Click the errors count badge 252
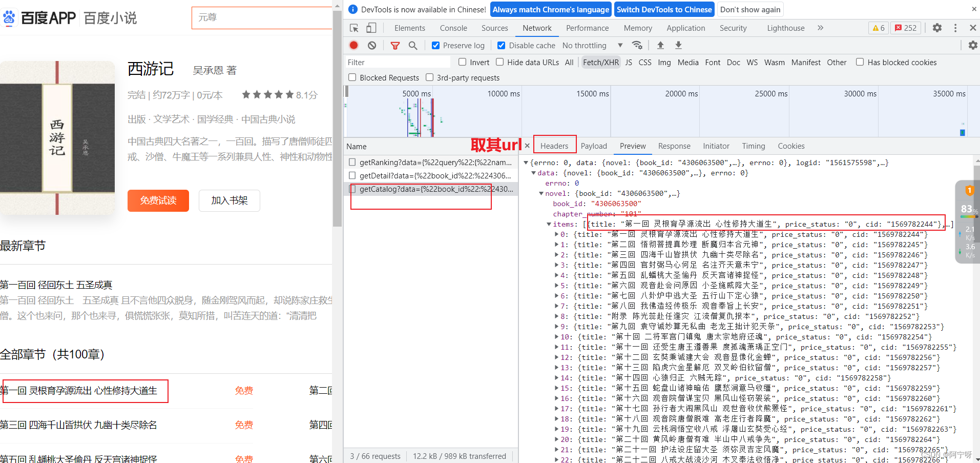The width and height of the screenshot is (980, 463). point(906,28)
